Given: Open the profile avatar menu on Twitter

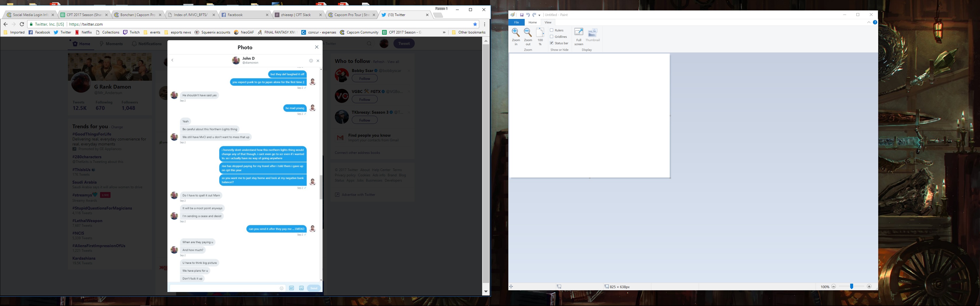Looking at the screenshot, I should click(x=384, y=44).
